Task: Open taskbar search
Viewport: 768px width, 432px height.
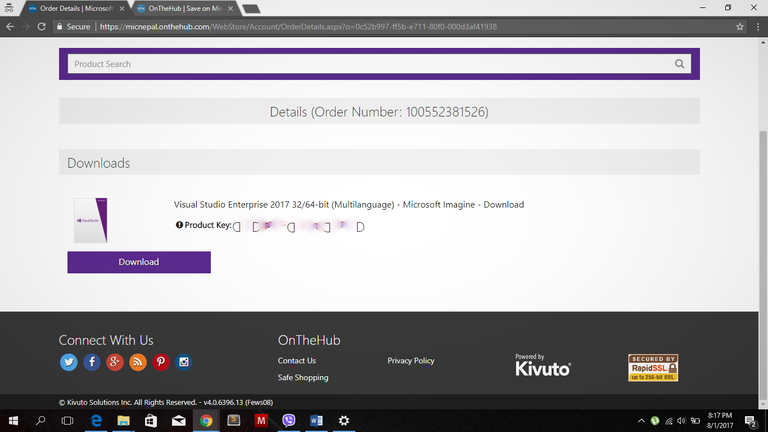Action: coord(41,421)
